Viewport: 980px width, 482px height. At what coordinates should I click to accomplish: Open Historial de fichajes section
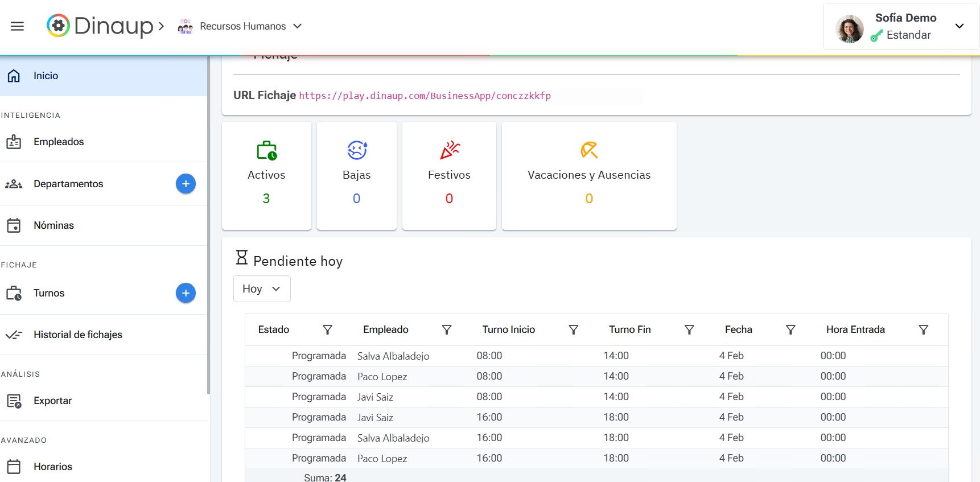pos(78,335)
